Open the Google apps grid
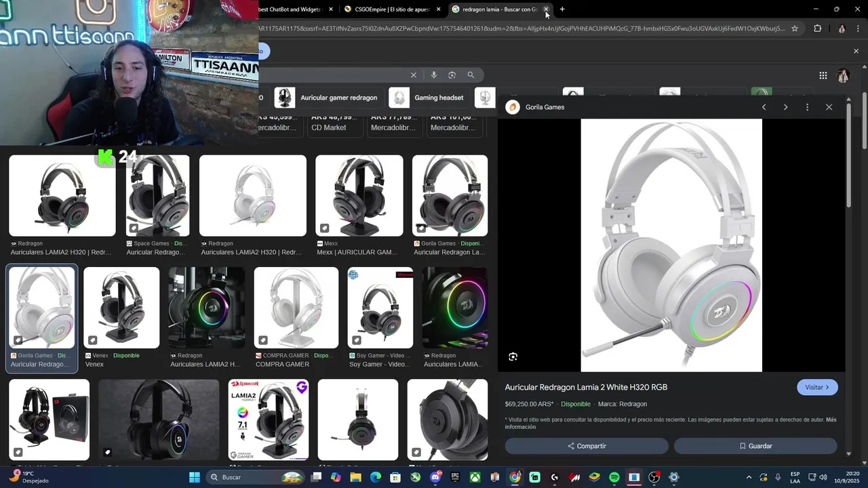Screen dimensions: 868x488 823,75
